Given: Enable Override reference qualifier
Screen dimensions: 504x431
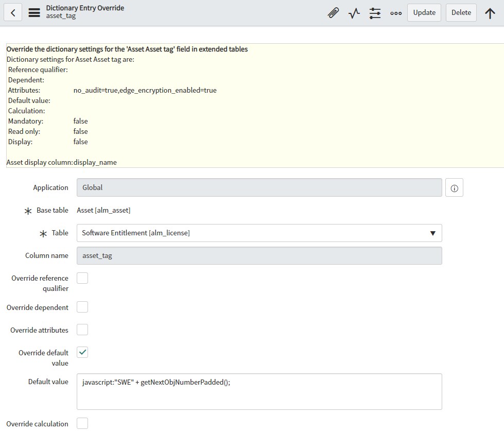Looking at the screenshot, I should [82, 278].
